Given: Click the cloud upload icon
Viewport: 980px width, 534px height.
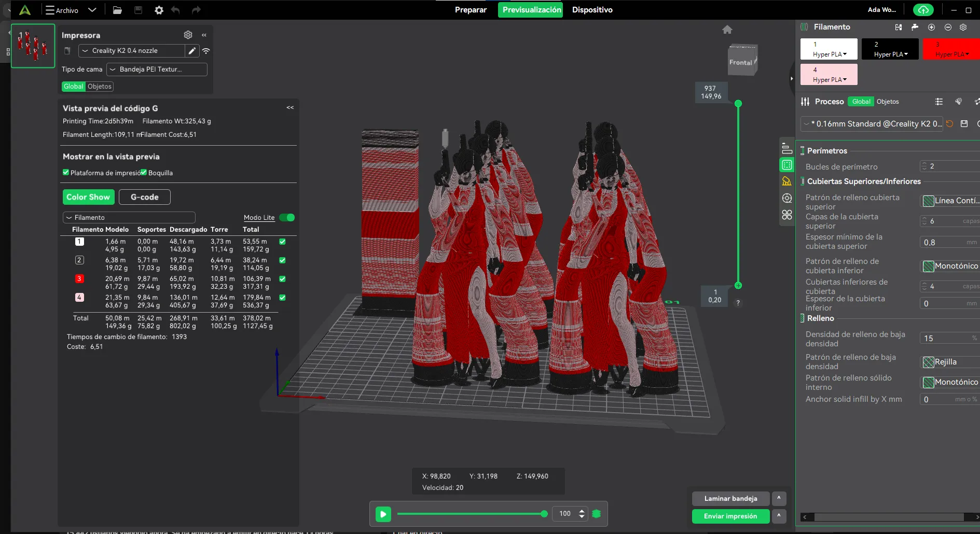Looking at the screenshot, I should (x=923, y=10).
